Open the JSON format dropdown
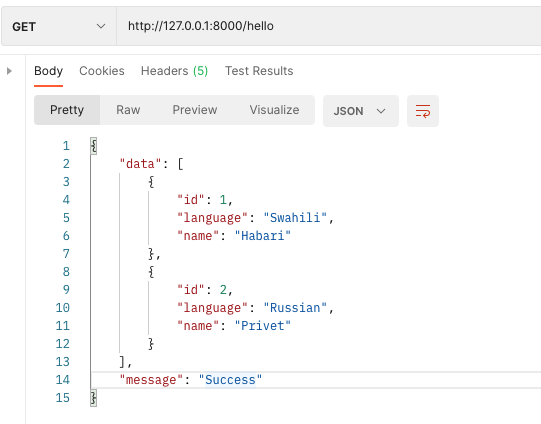Image resolution: width=541 pixels, height=424 pixels. [361, 111]
